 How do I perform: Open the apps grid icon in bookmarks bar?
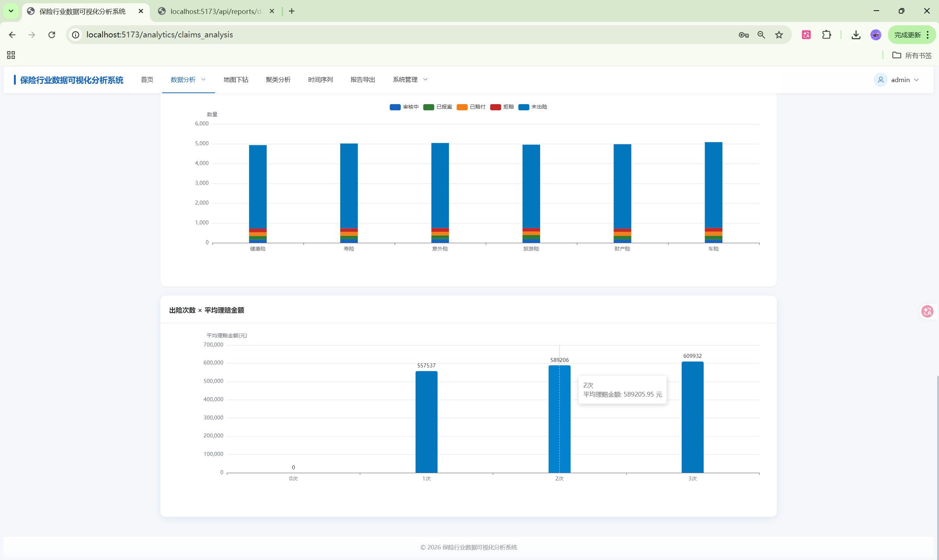pos(11,55)
